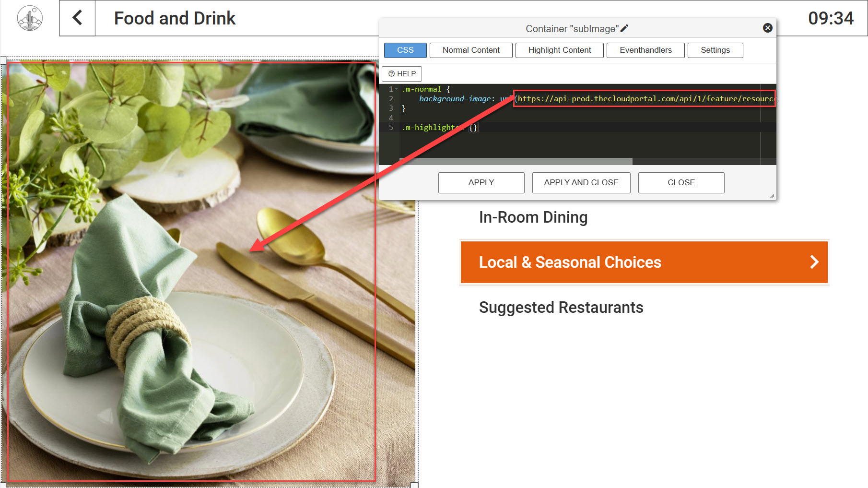Image resolution: width=868 pixels, height=488 pixels.
Task: Close the Container subImage dialog with X
Action: (767, 28)
